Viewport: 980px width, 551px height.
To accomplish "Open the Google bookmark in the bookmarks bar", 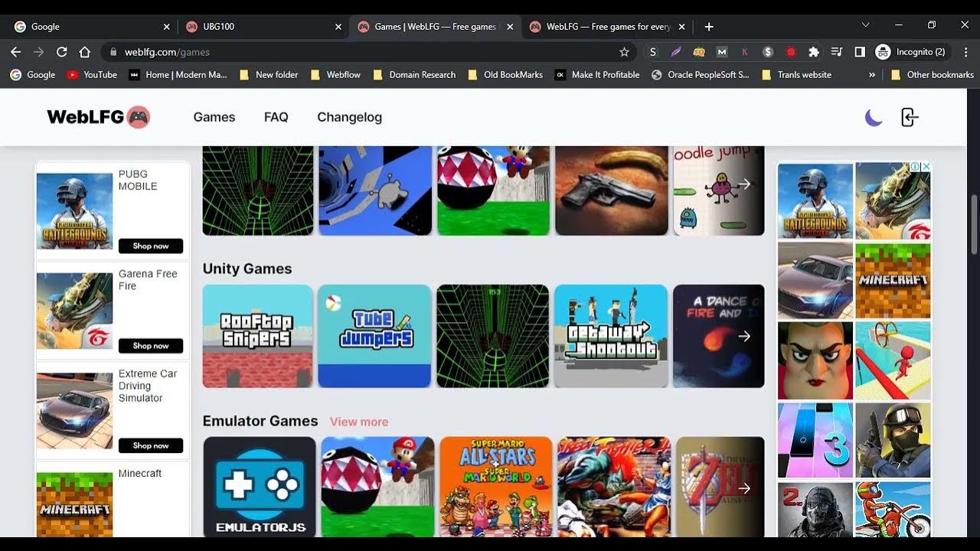I will [x=33, y=75].
